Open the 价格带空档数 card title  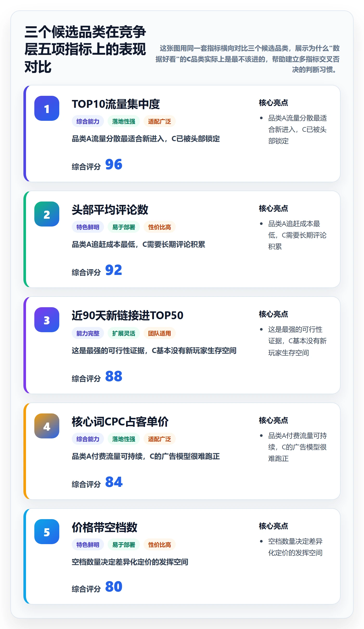click(105, 527)
